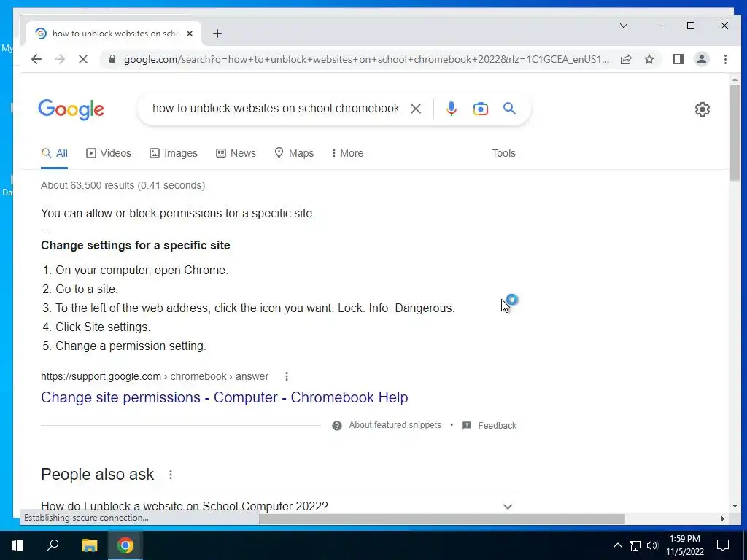Viewport: 747px width, 560px height.
Task: View site info via lock icon
Action: pyautogui.click(x=112, y=59)
